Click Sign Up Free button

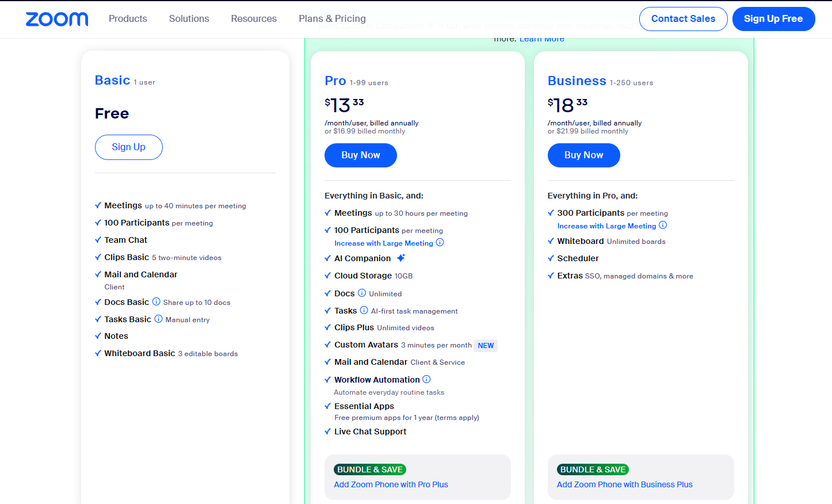click(x=773, y=19)
